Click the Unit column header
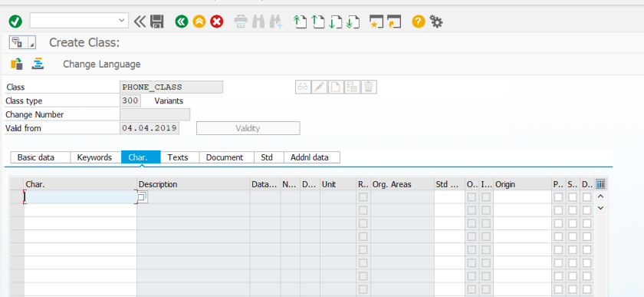 (338, 184)
